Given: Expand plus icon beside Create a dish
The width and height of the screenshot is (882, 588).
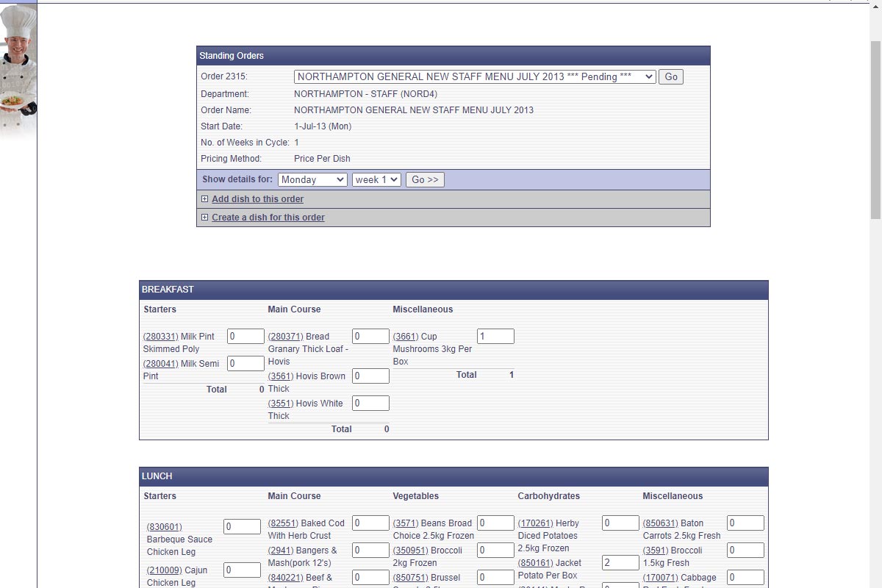Looking at the screenshot, I should [x=204, y=218].
